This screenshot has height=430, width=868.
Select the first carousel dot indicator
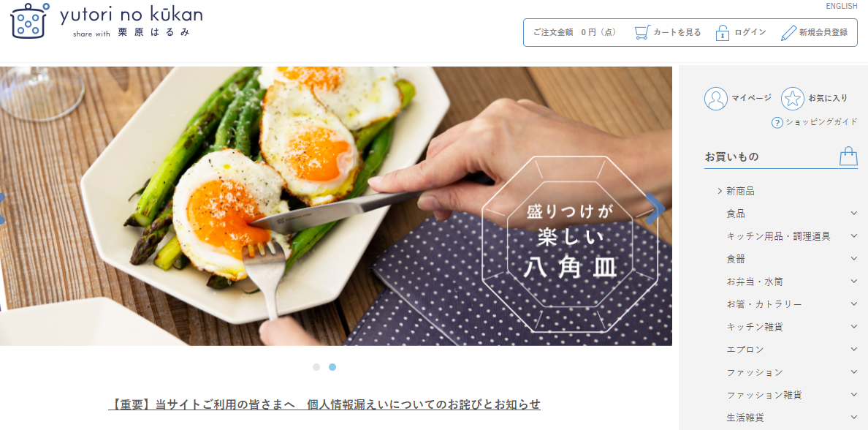point(316,367)
